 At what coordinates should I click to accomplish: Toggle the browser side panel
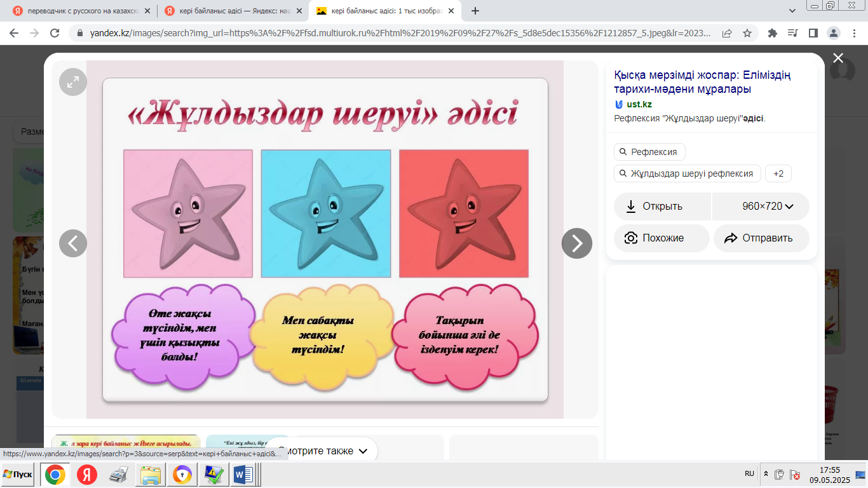pyautogui.click(x=813, y=33)
